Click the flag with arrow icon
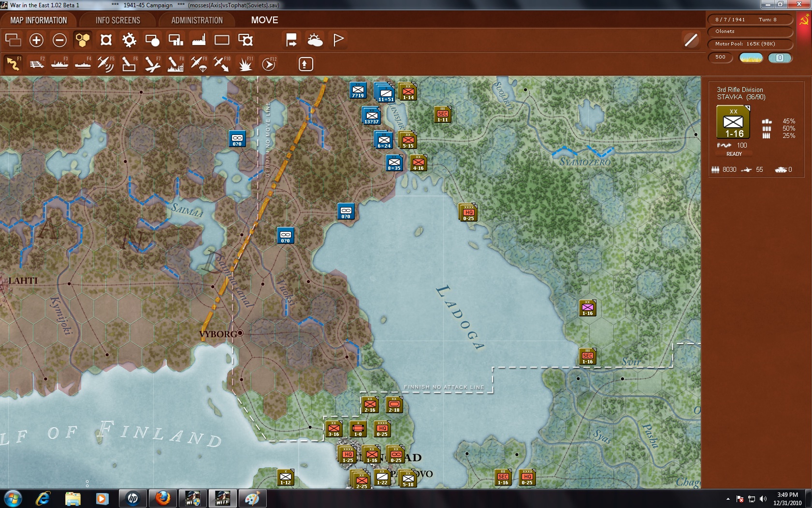Viewport: 812px width, 508px height. point(291,40)
